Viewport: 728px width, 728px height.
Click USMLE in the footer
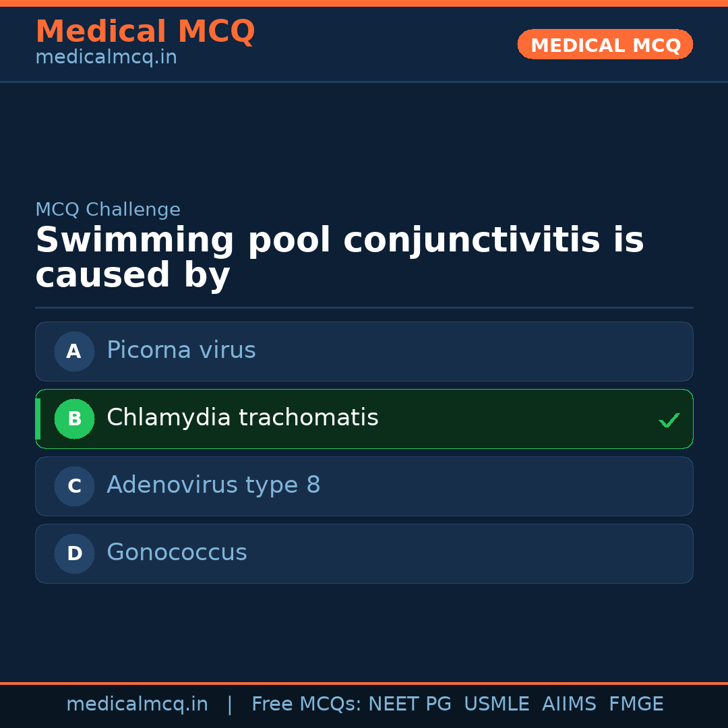coord(496,704)
